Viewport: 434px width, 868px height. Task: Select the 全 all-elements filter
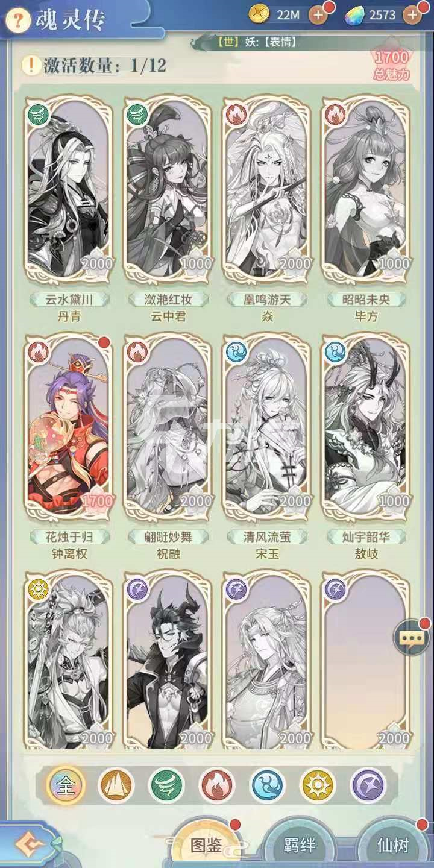66,785
